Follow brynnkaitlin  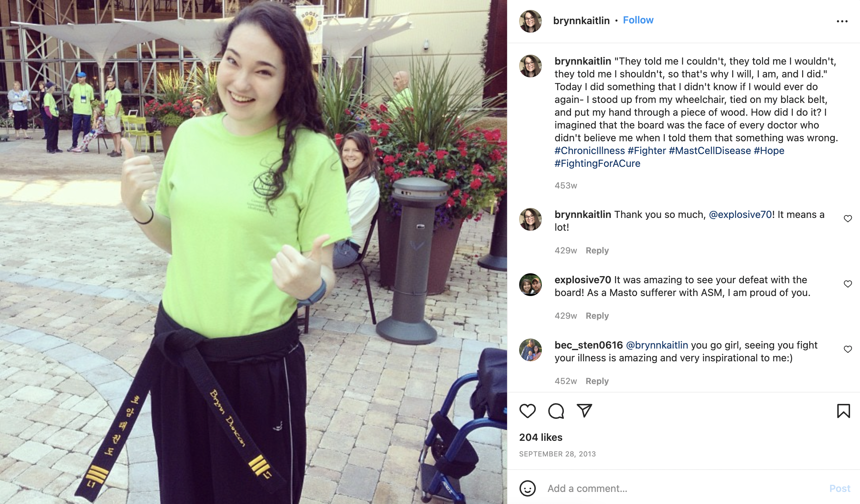(x=638, y=20)
